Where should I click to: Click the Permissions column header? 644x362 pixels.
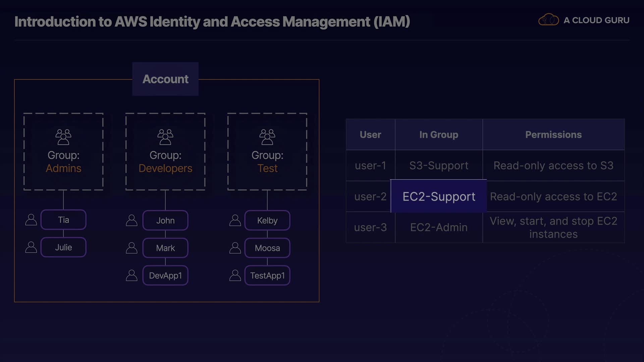click(553, 134)
